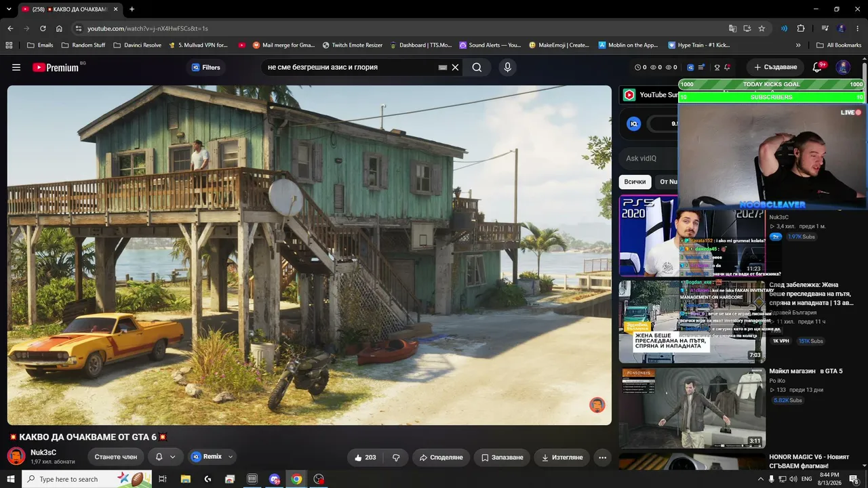
Task: Run search with the magnifier button
Action: [x=477, y=67]
